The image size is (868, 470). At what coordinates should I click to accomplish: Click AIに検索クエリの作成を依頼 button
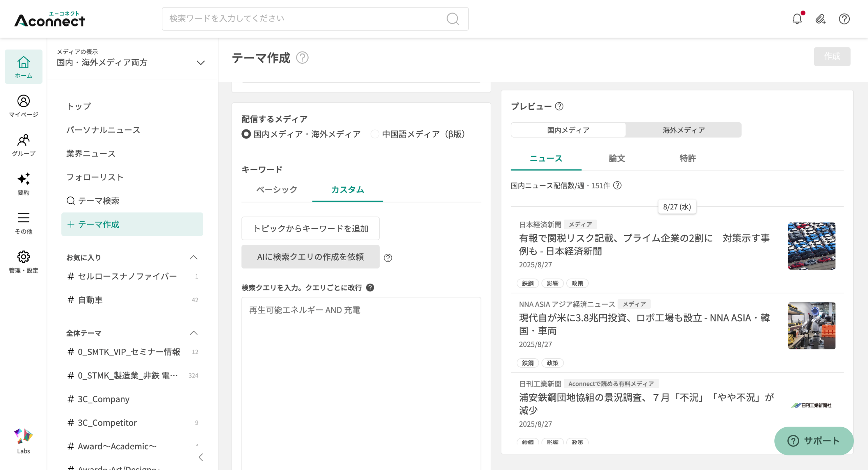(x=310, y=257)
